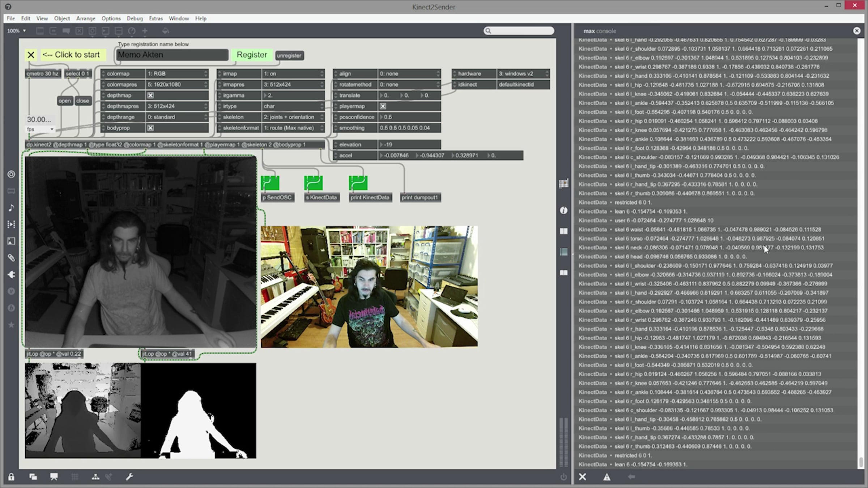Open the wrench tools icon in bottom toolbar
Screen dimensions: 868x488
point(129,477)
